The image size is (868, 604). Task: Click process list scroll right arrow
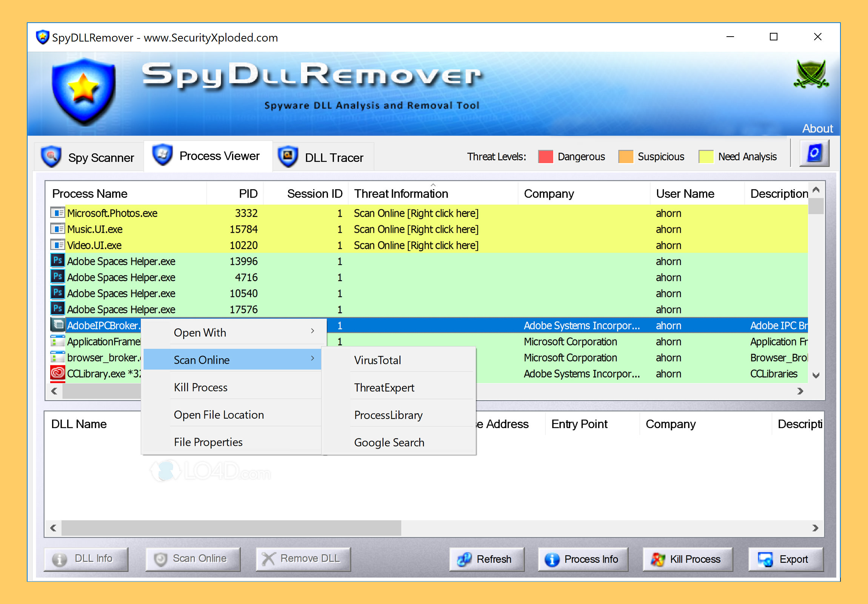800,391
